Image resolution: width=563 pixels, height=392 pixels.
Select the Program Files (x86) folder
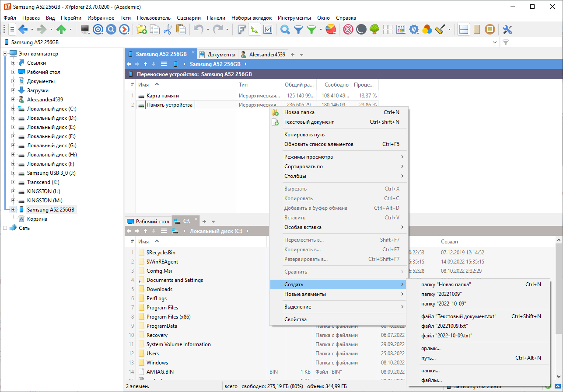(x=168, y=317)
